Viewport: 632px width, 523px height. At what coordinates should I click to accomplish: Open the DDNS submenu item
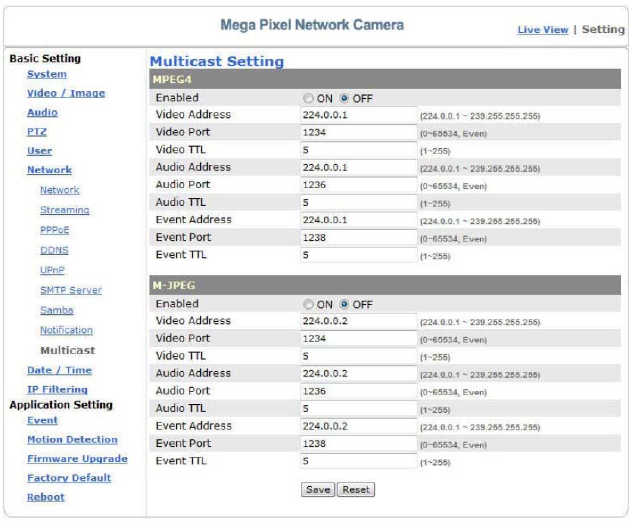(x=54, y=250)
